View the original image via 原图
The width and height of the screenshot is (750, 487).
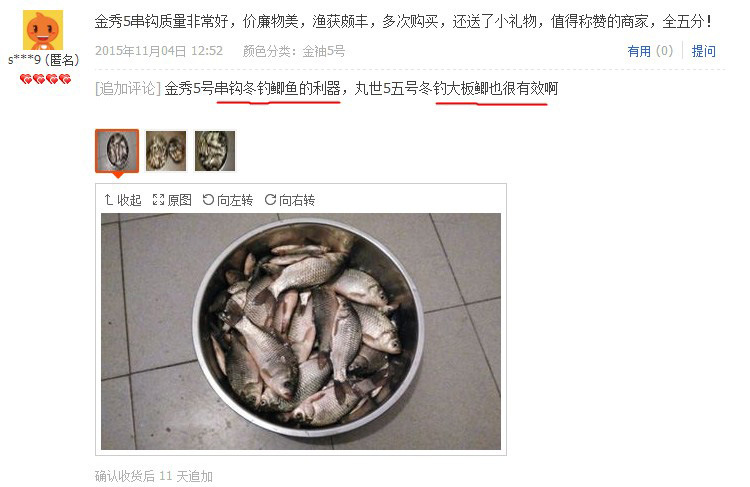[179, 199]
